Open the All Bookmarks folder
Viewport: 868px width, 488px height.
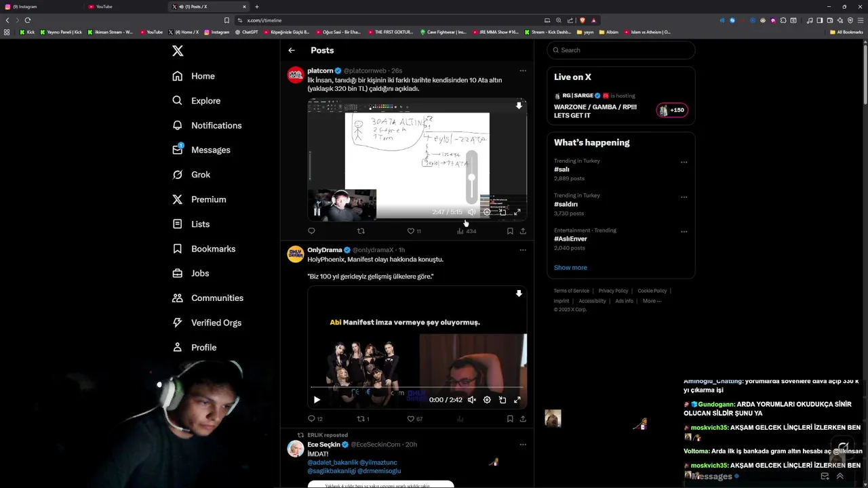coord(846,32)
